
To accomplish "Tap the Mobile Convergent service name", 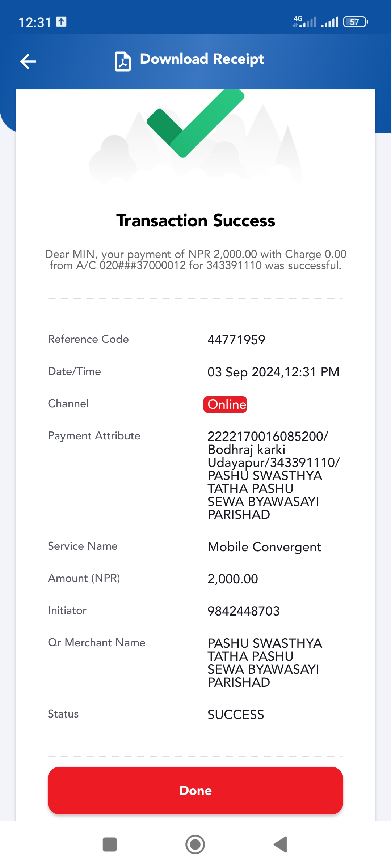I will [x=264, y=547].
